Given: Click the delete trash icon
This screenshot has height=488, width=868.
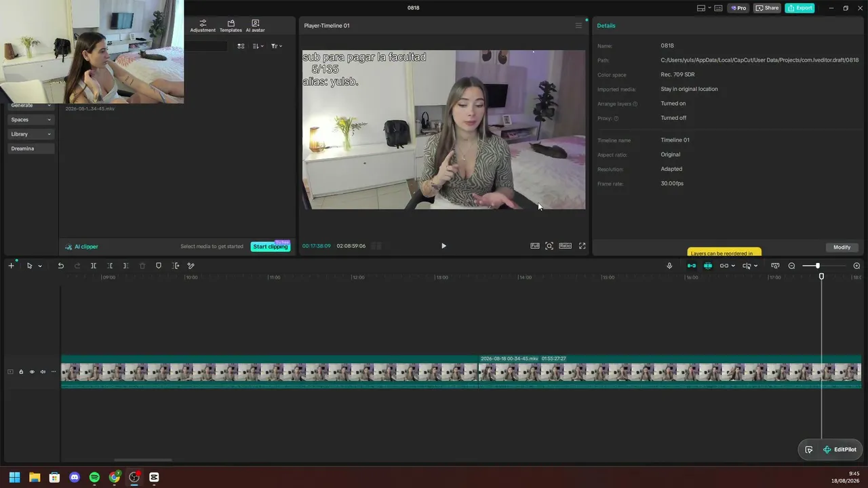Looking at the screenshot, I should (x=142, y=266).
